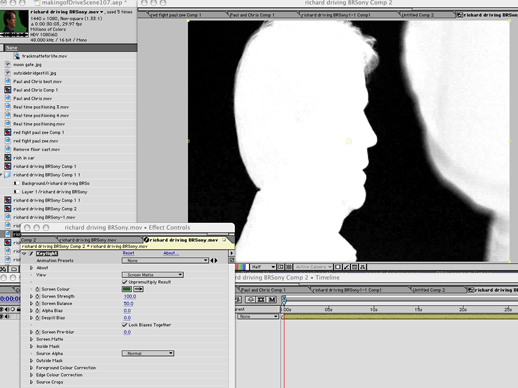
Task: Expand the Source Crops group
Action: click(32, 382)
